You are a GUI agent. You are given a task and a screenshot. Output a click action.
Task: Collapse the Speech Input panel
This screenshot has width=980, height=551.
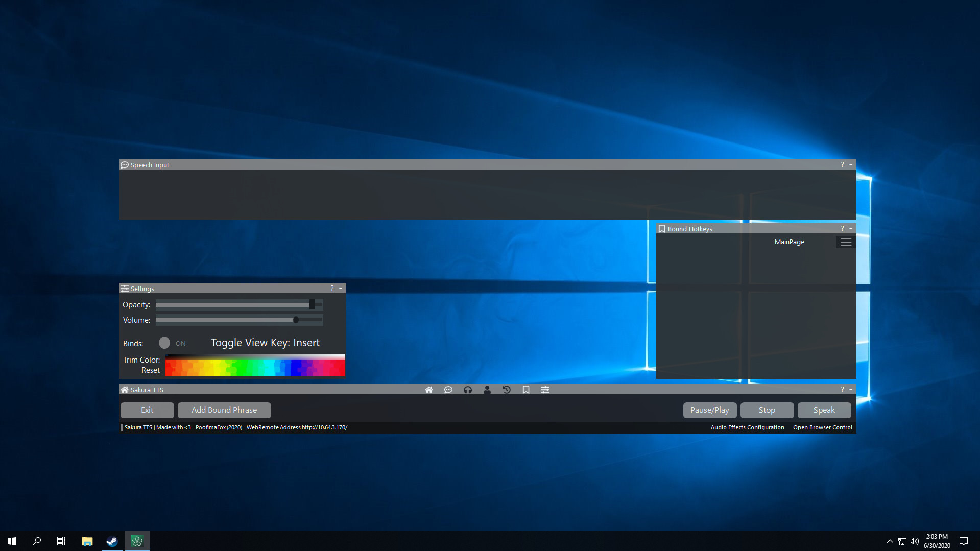851,165
